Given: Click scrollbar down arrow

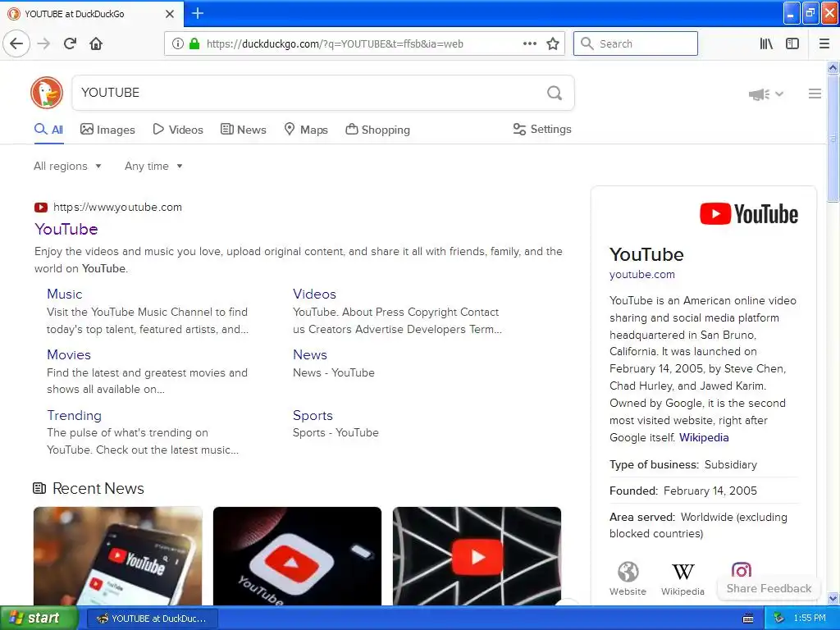Looking at the screenshot, I should [x=833, y=598].
